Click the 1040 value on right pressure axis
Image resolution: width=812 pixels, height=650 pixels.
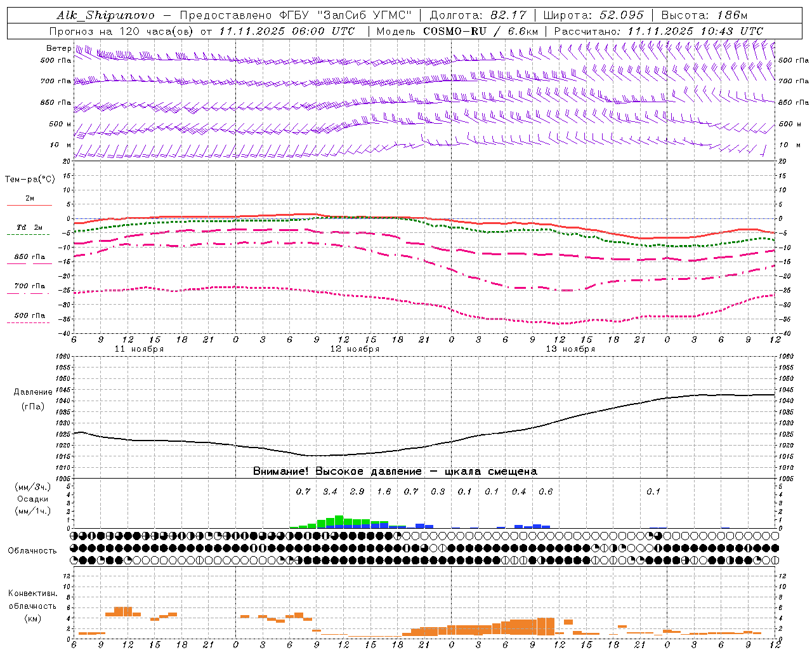(x=786, y=401)
